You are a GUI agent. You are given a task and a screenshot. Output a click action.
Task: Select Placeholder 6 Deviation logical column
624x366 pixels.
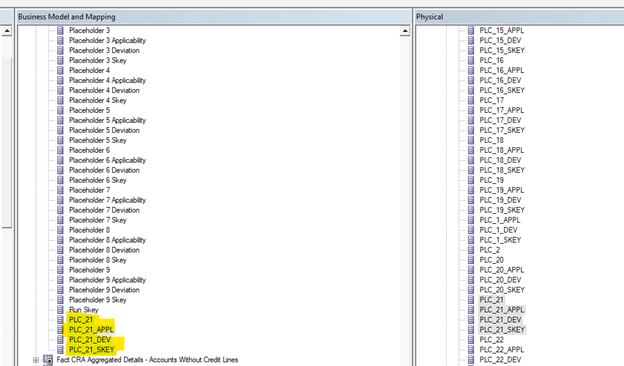coord(104,170)
